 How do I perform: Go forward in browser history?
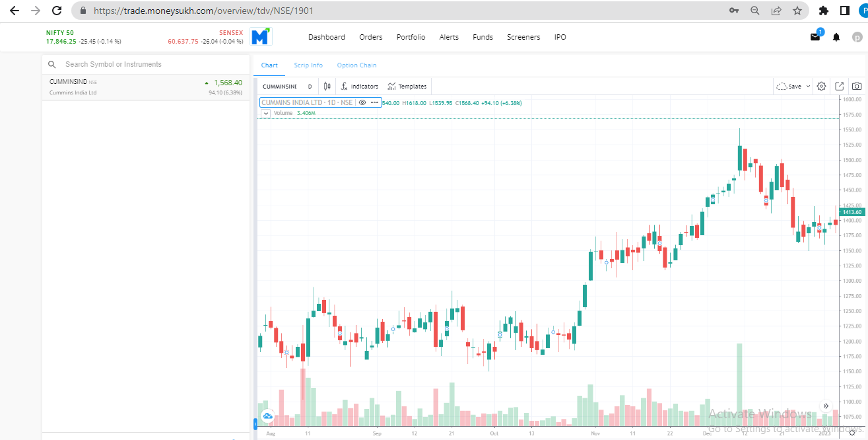click(36, 11)
